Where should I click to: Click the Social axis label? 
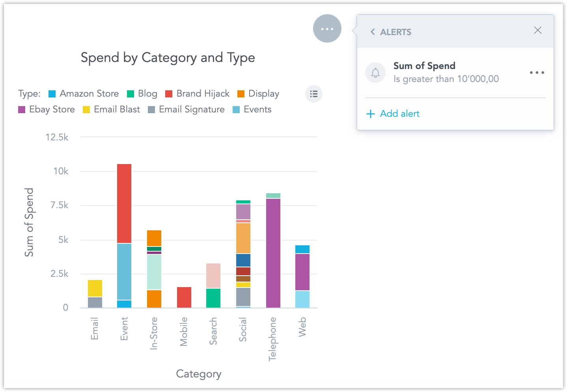(x=243, y=329)
